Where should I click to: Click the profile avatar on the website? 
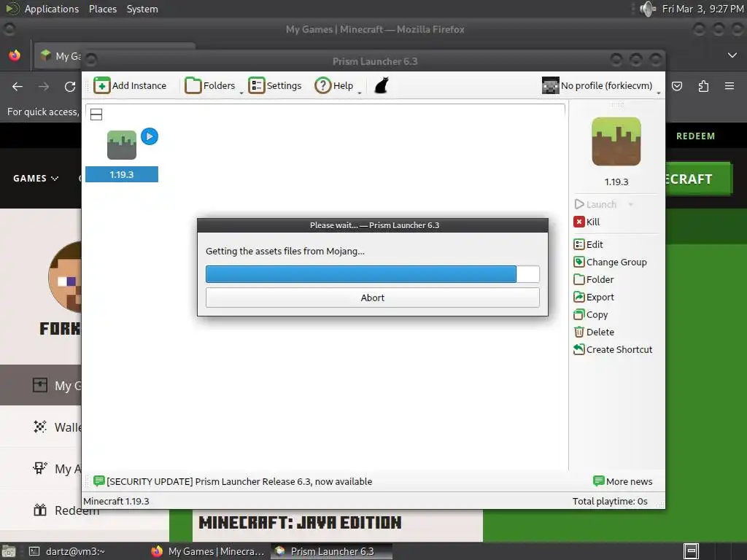coord(65,276)
